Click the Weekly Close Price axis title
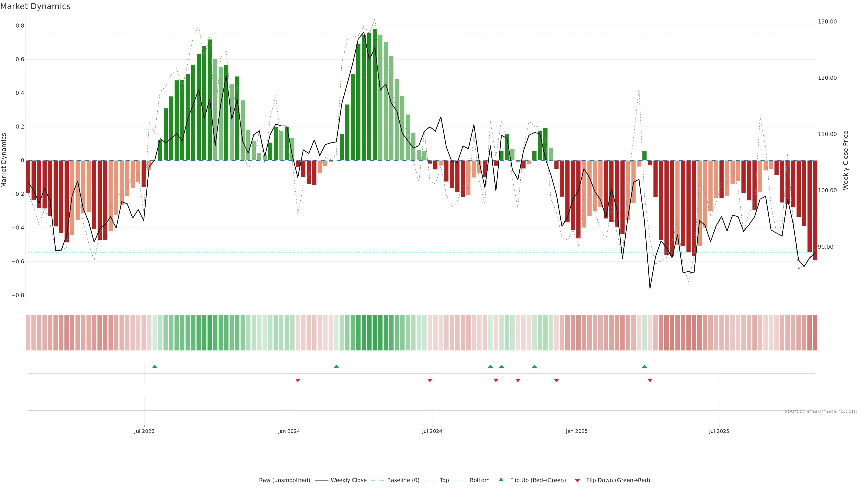The width and height of the screenshot is (868, 488). (x=846, y=160)
